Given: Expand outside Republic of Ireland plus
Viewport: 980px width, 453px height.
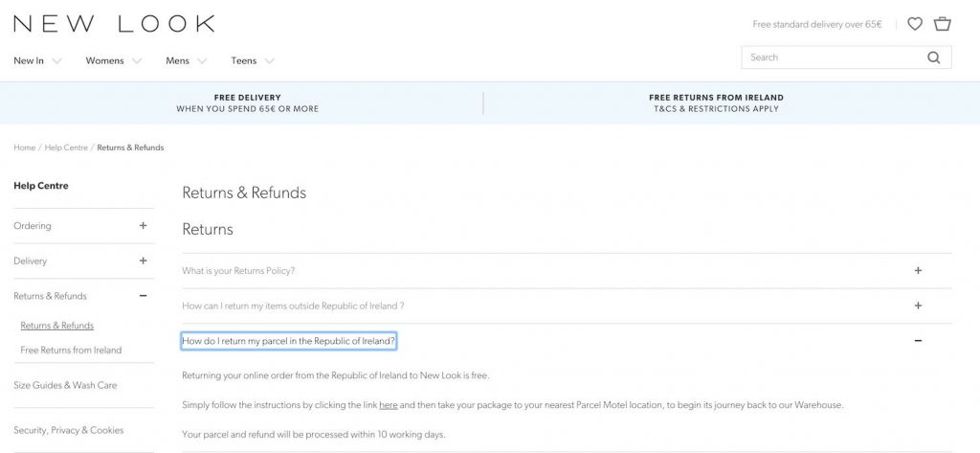Looking at the screenshot, I should tap(918, 306).
